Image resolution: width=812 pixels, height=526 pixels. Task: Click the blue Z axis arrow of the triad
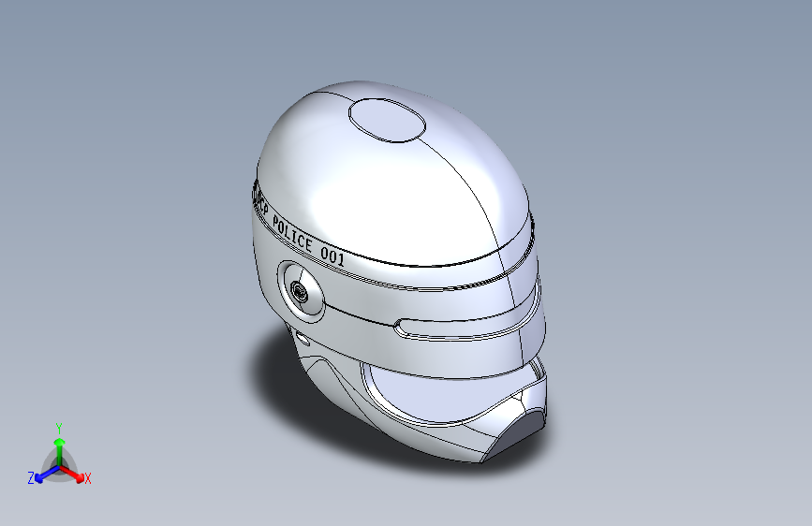point(47,474)
